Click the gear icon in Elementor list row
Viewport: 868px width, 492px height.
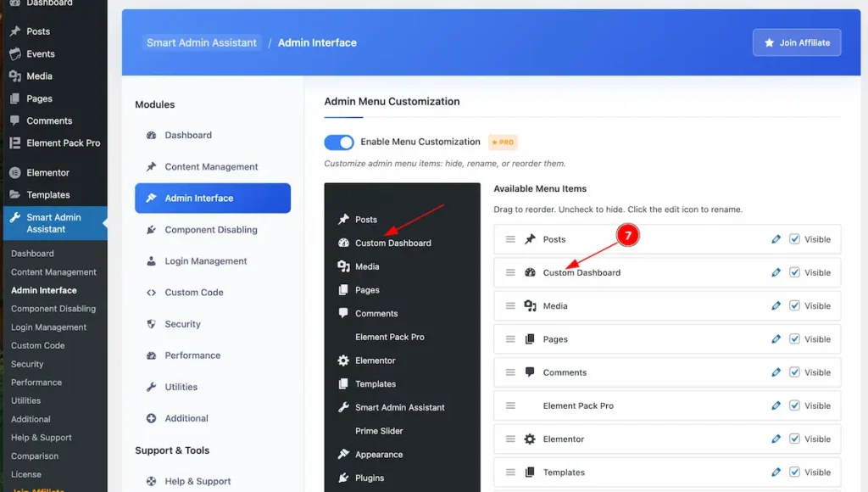pos(530,439)
